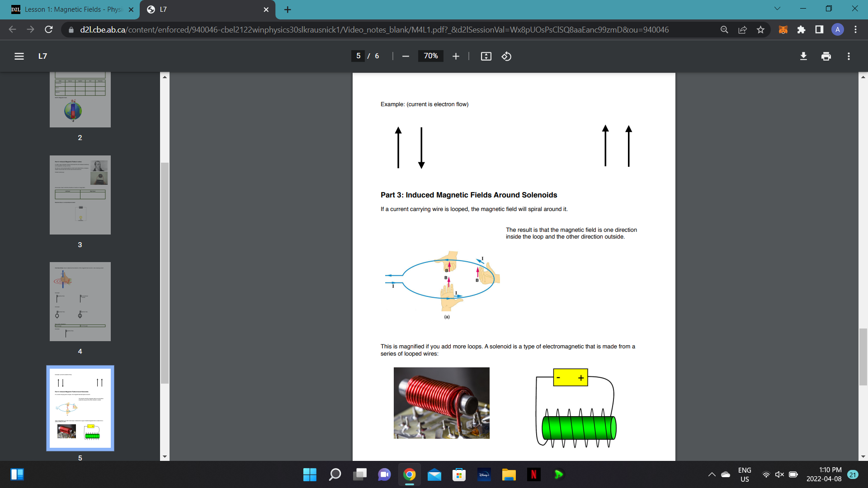Close the Lesson 1 Magnetic Fields tab
The image size is (868, 488).
[x=131, y=9]
